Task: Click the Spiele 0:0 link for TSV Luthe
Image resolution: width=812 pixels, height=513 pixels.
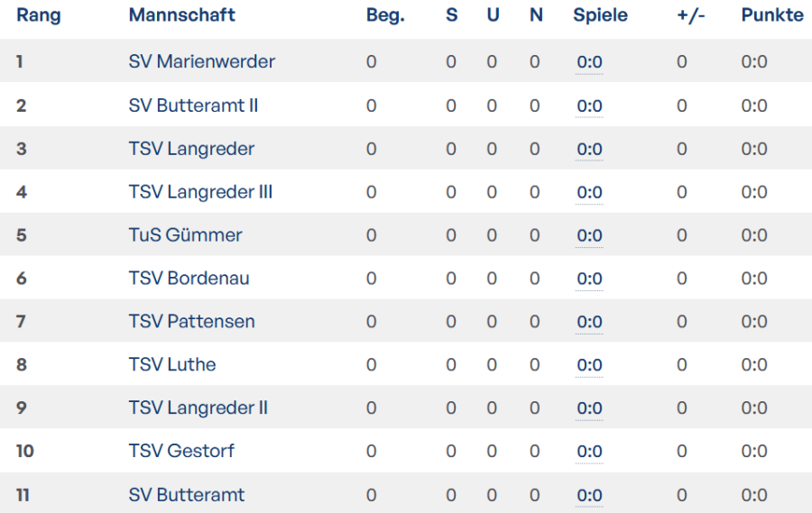Action: tap(589, 365)
